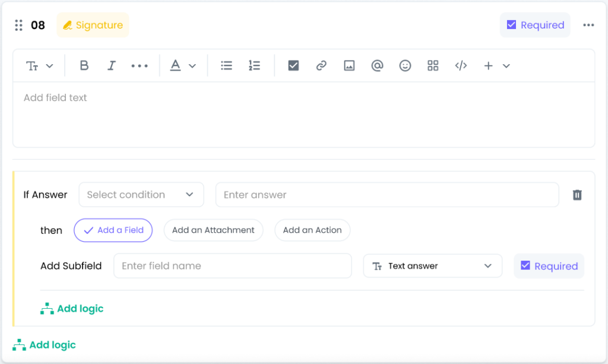Viewport: 608px width, 364px height.
Task: Click the bottom Add logic link
Action: tap(45, 345)
